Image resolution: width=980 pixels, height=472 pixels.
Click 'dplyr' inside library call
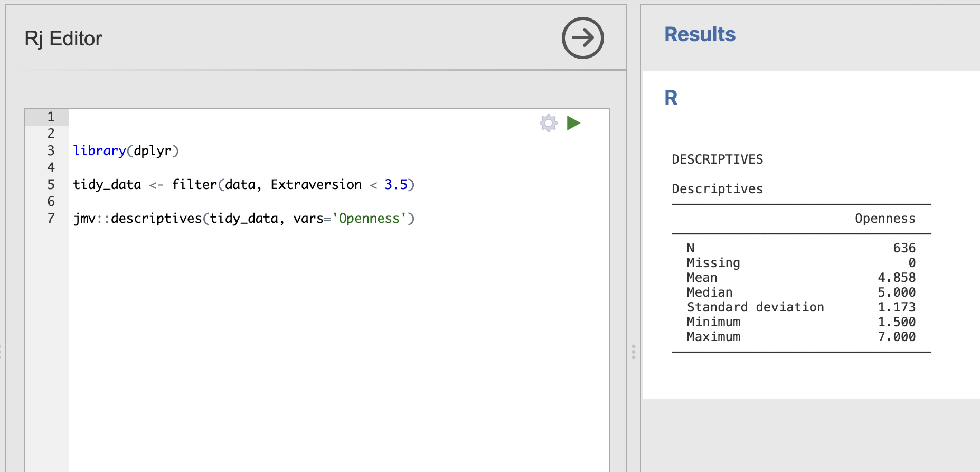[x=153, y=151]
